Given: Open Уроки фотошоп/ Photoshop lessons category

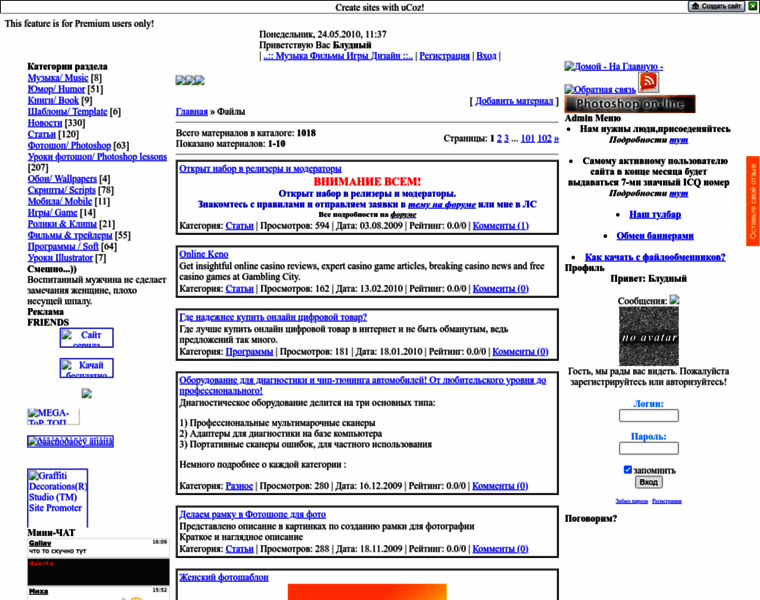Looking at the screenshot, I should point(97,157).
